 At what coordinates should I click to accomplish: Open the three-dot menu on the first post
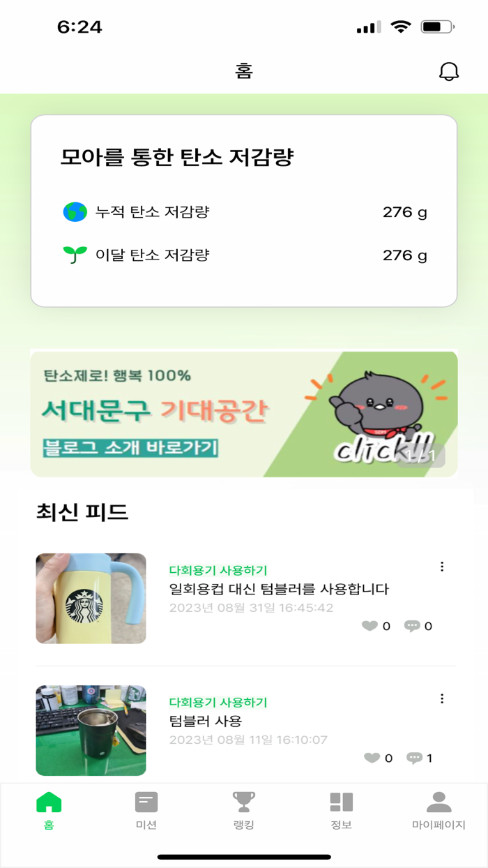click(x=442, y=567)
